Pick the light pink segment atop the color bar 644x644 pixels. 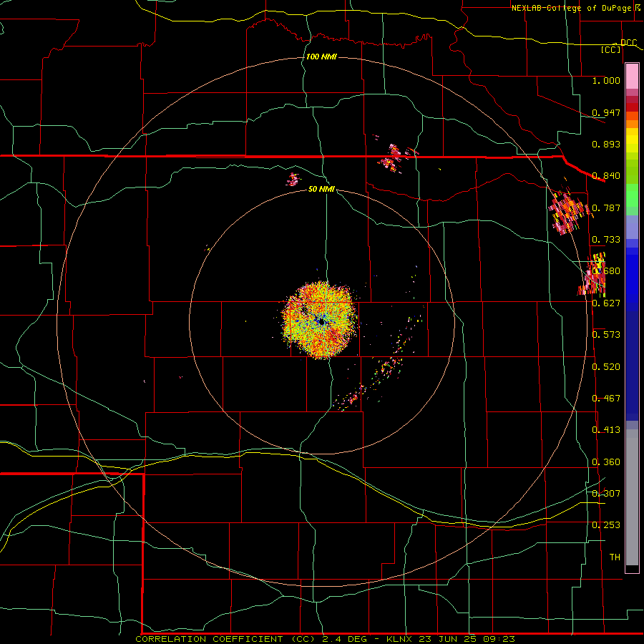click(x=632, y=77)
